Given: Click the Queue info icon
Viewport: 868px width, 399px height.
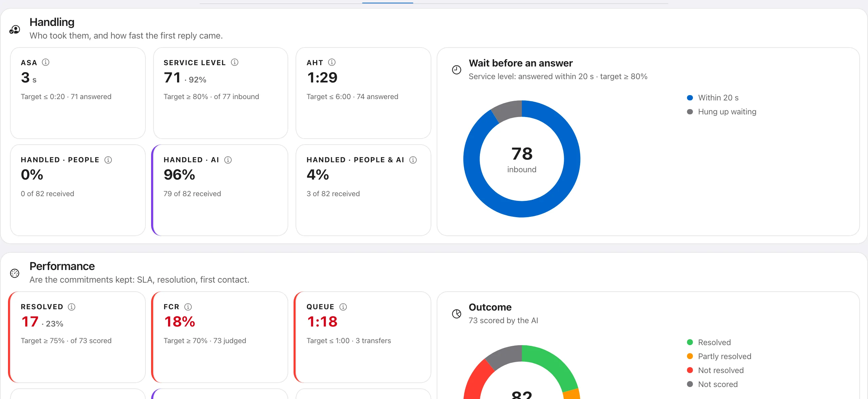Looking at the screenshot, I should [343, 307].
